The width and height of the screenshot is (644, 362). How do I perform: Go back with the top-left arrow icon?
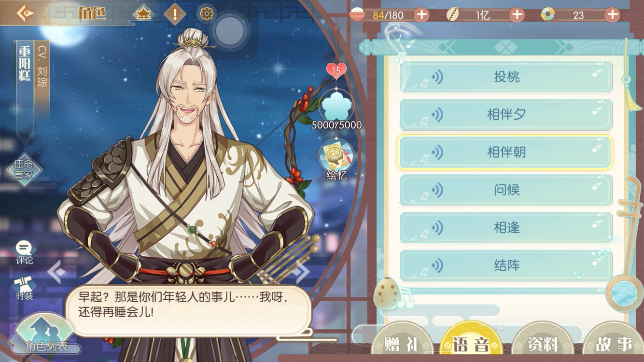[25, 13]
